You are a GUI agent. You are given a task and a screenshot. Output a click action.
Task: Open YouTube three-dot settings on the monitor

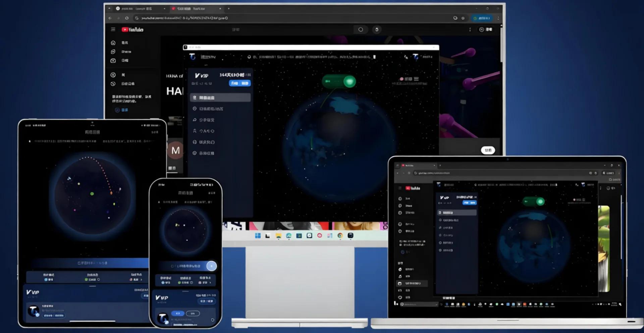point(470,30)
